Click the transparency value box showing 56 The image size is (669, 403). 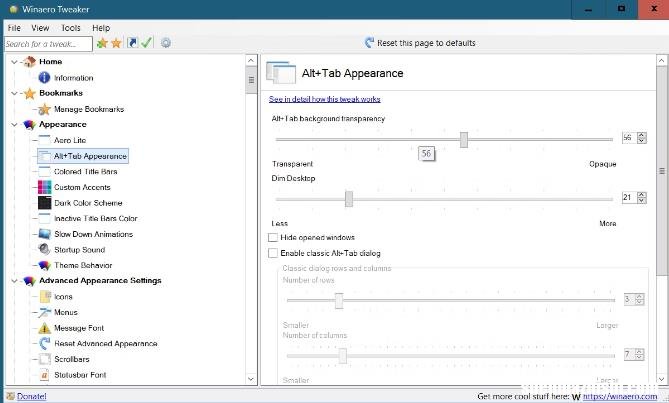[x=629, y=138]
